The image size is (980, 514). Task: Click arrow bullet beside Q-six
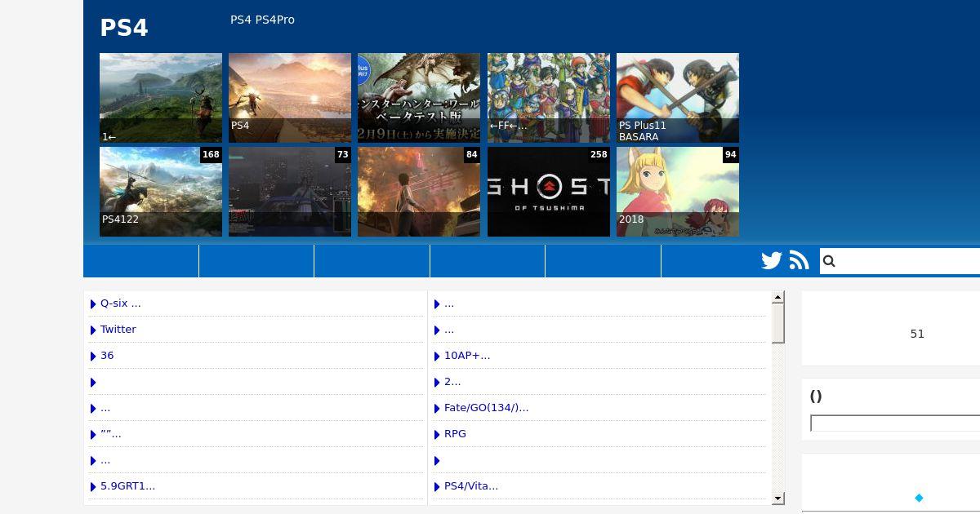tap(93, 304)
